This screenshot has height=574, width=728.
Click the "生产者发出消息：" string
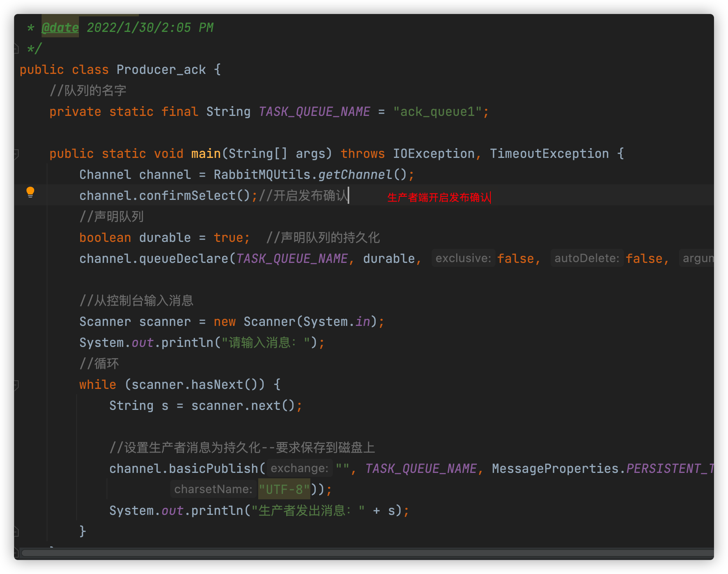(308, 511)
